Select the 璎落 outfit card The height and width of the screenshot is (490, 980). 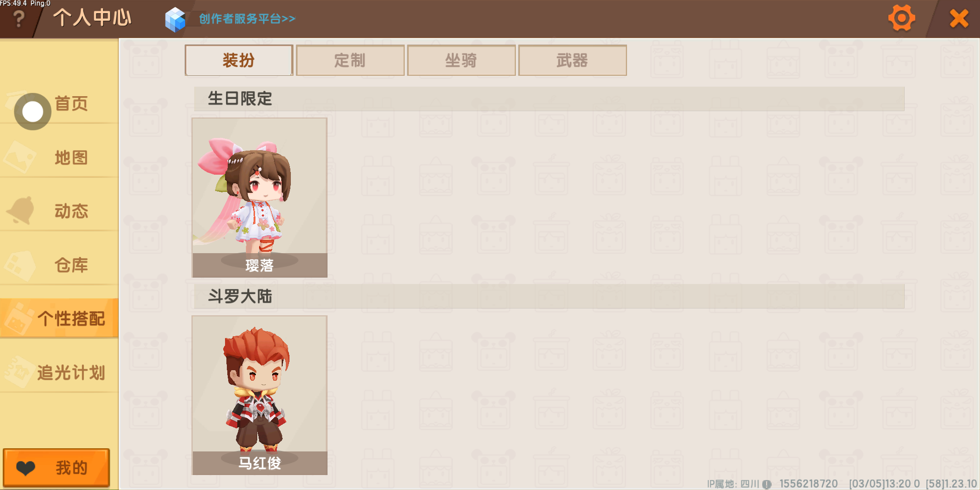point(260,197)
